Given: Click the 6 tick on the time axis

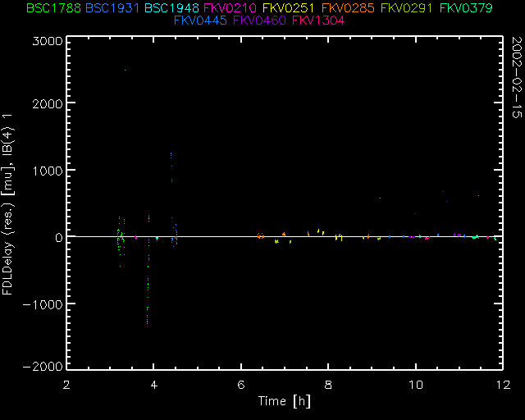Looking at the screenshot, I should click(241, 384).
